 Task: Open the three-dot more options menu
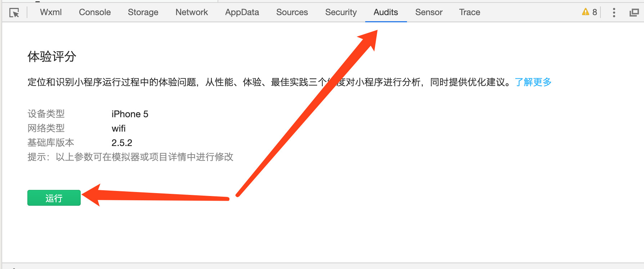614,13
